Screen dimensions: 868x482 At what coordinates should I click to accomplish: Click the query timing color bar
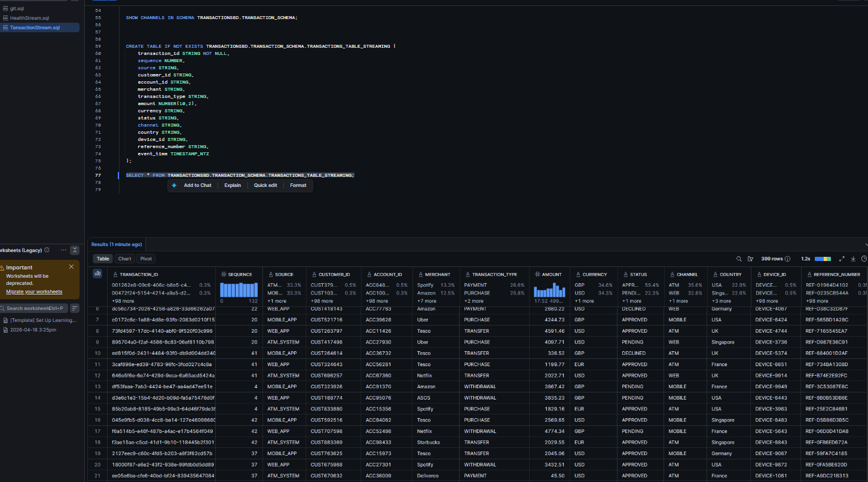(823, 259)
